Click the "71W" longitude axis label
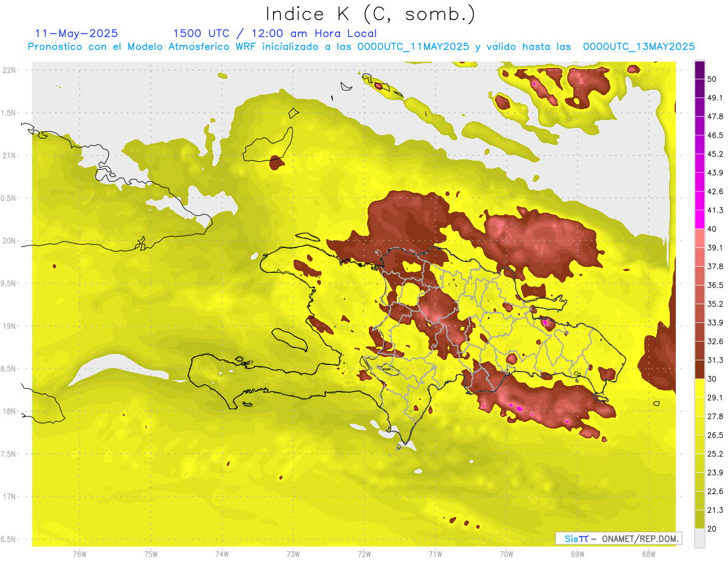Screen dimensions: 728x562 435,554
